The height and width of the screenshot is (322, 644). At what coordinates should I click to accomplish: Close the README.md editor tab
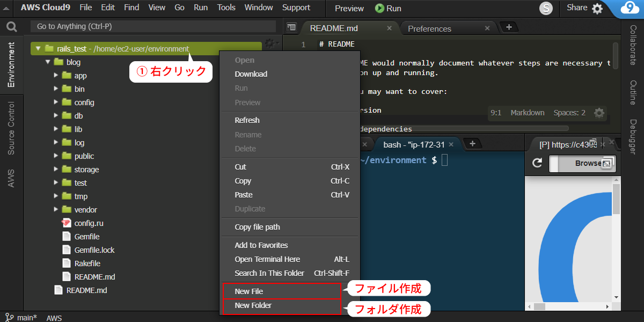[389, 28]
